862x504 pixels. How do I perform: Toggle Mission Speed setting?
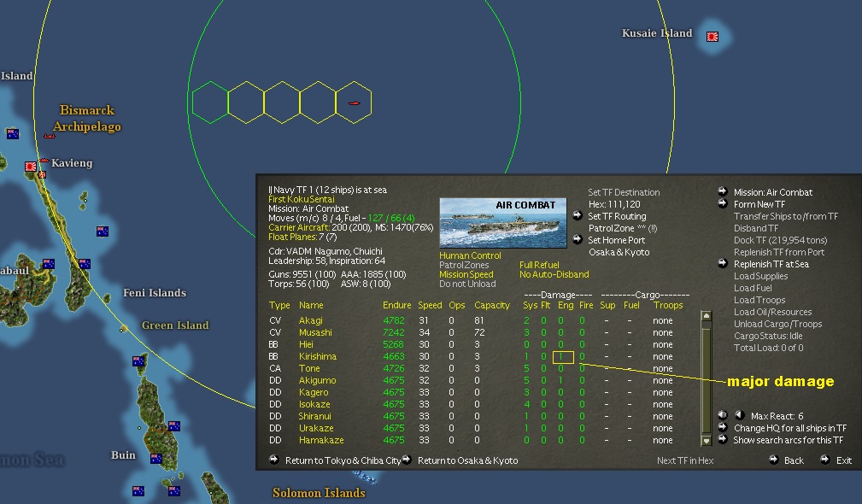(x=466, y=274)
